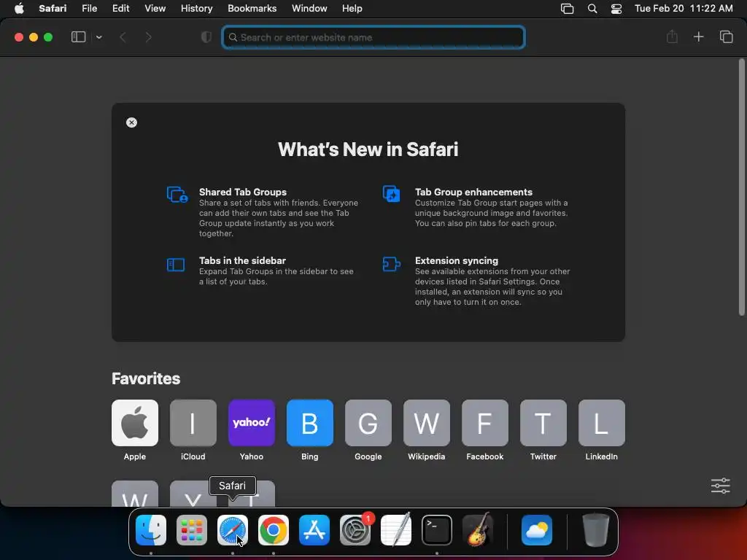Open the Help menu
Viewport: 747px width, 560px height.
[x=352, y=8]
